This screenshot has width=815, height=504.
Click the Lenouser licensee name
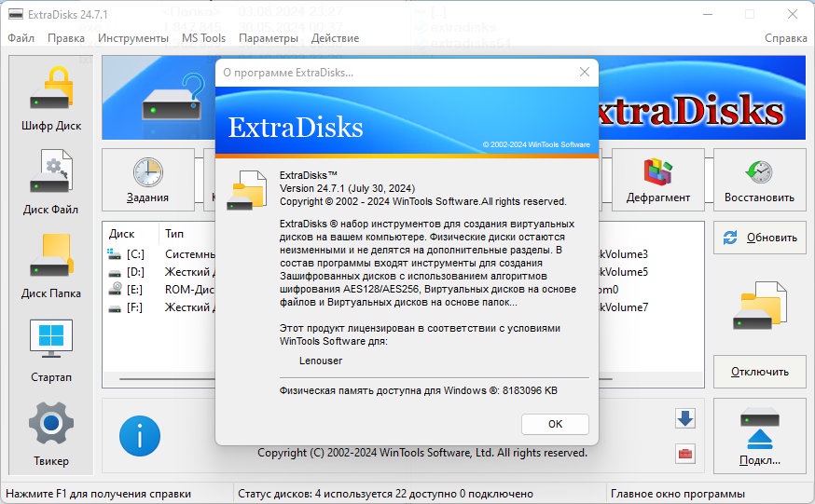[321, 361]
